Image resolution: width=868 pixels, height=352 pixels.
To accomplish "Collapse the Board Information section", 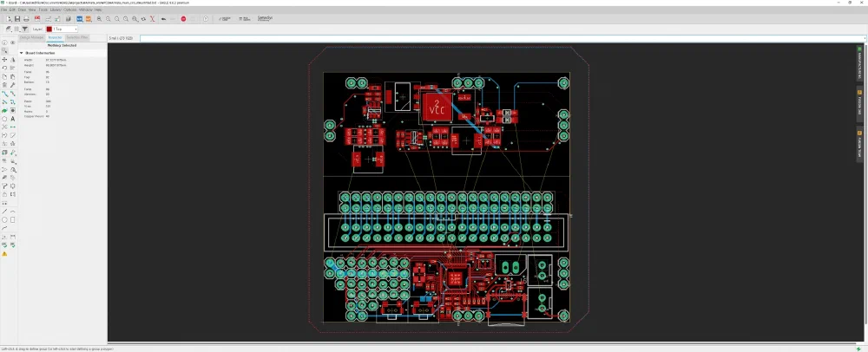I will pyautogui.click(x=21, y=53).
